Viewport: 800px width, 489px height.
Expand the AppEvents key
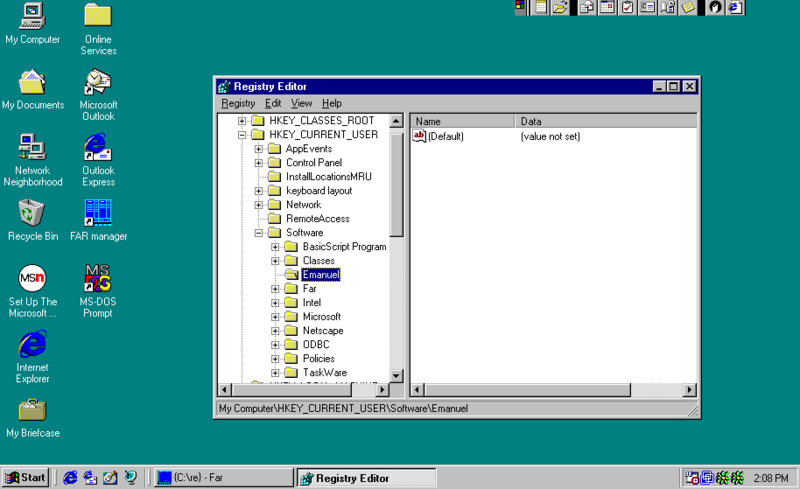pos(259,149)
